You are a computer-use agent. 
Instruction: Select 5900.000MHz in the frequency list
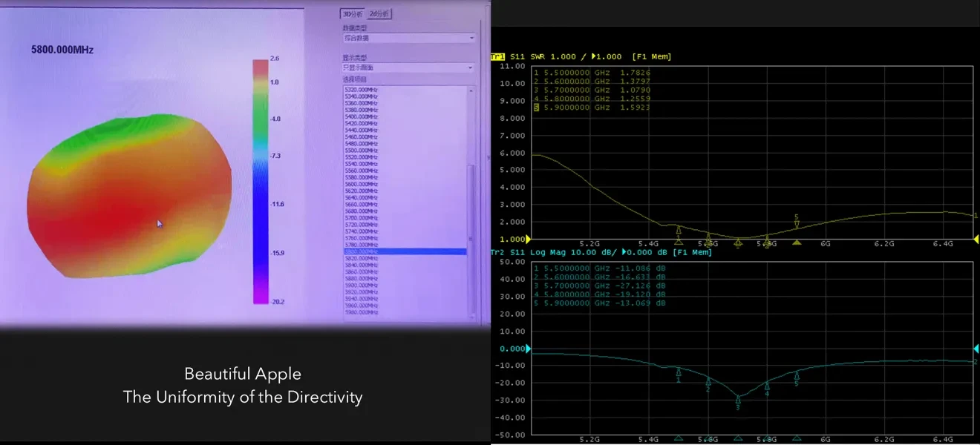pyautogui.click(x=362, y=285)
